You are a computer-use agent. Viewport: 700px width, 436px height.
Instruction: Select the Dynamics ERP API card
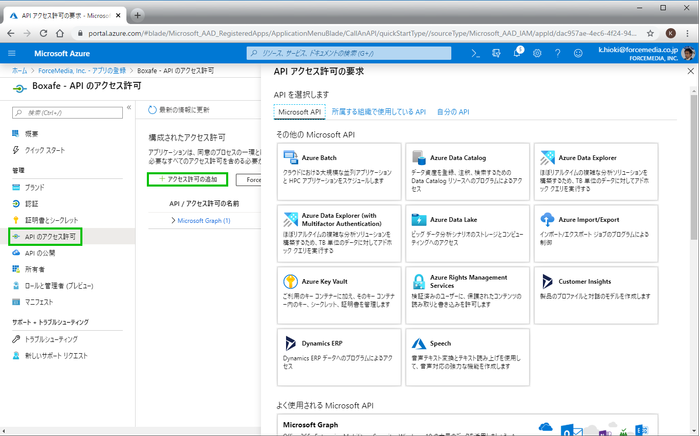tap(339, 357)
